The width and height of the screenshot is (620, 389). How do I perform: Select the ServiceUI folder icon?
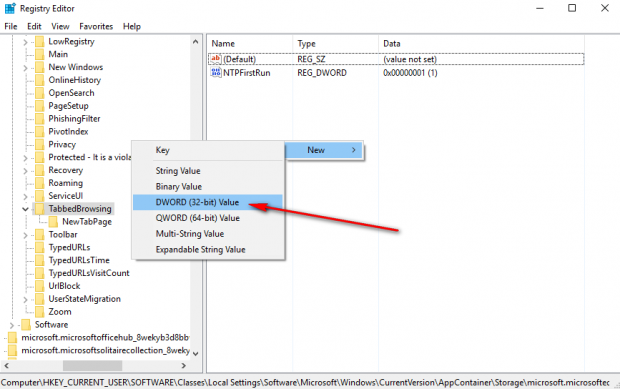click(40, 196)
